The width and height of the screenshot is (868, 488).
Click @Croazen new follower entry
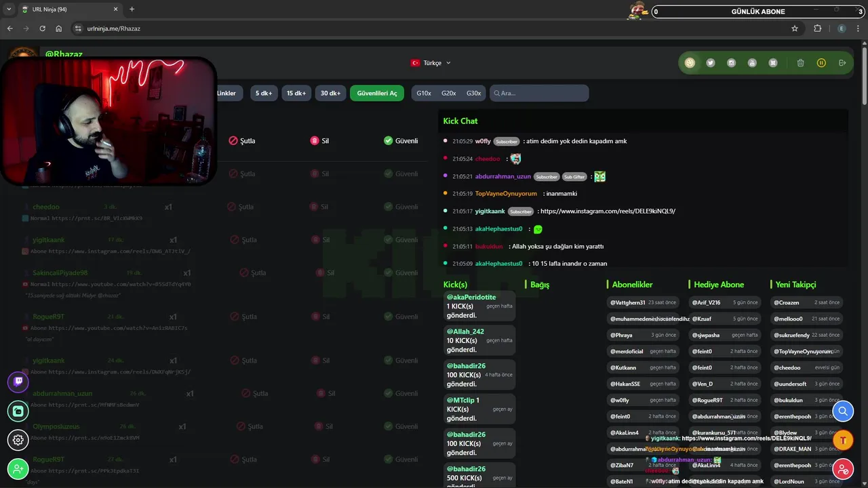pyautogui.click(x=807, y=302)
